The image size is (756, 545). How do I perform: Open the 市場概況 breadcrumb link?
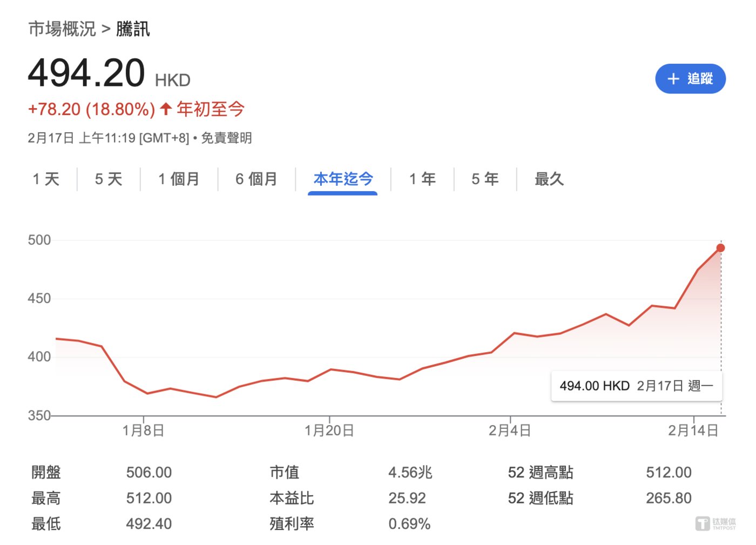62,29
